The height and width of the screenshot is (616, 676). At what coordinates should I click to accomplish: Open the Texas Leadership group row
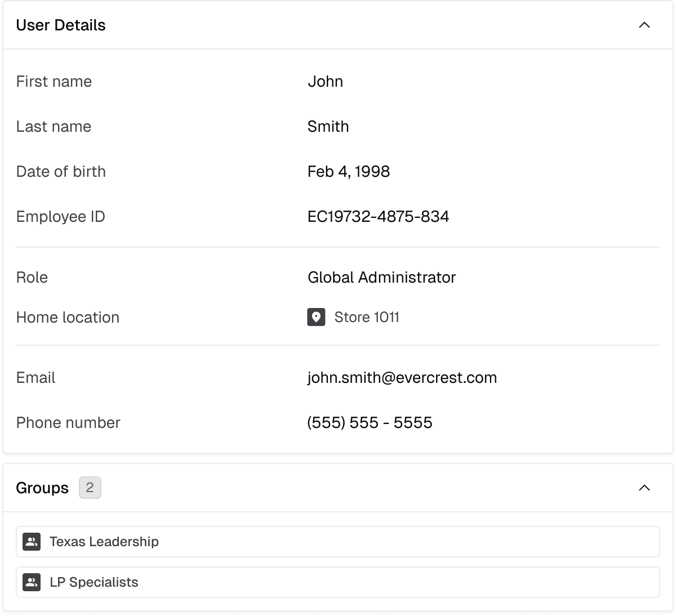pyautogui.click(x=338, y=542)
